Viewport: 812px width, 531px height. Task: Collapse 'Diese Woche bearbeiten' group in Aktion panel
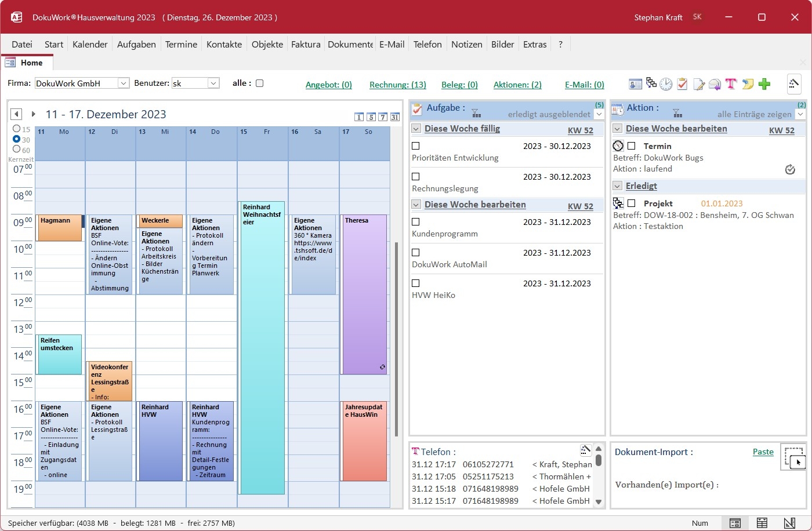point(618,129)
